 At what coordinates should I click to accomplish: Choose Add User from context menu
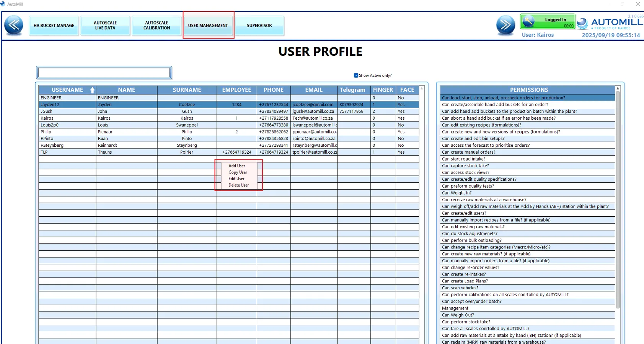click(237, 166)
